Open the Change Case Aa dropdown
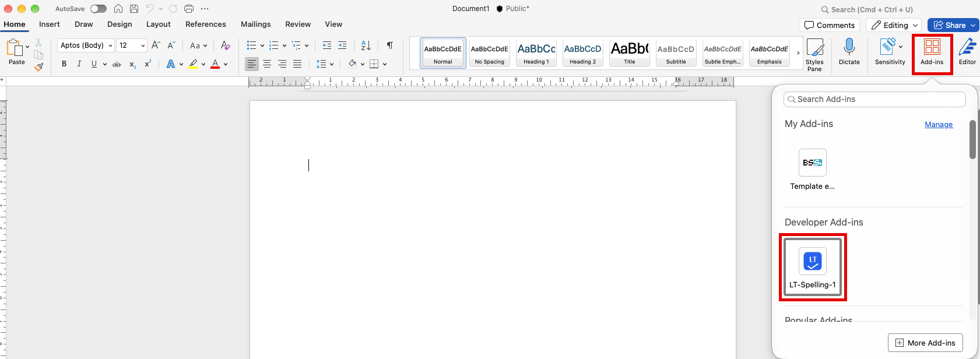Viewport: 980px width, 359px height. click(x=199, y=45)
